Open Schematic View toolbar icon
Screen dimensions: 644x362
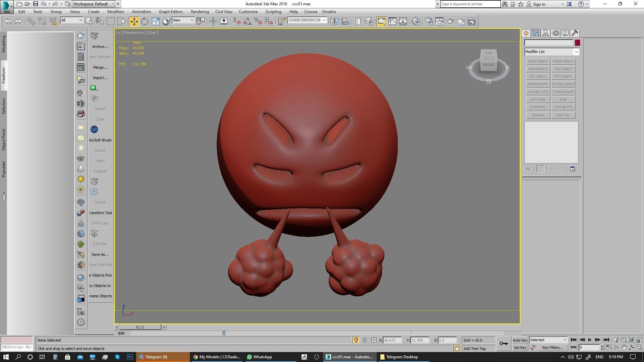[x=403, y=21]
